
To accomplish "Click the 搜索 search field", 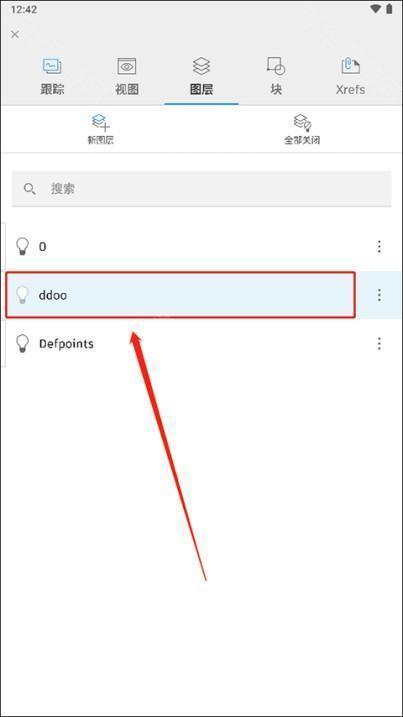I will (x=201, y=189).
